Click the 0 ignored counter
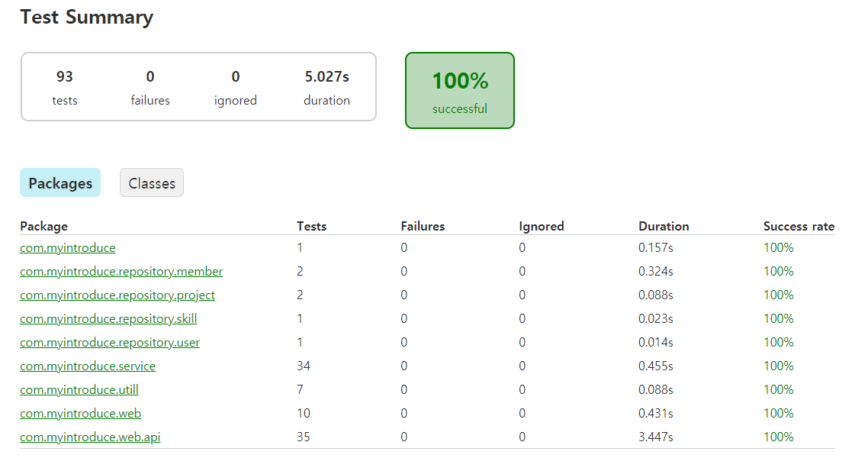 [x=235, y=88]
